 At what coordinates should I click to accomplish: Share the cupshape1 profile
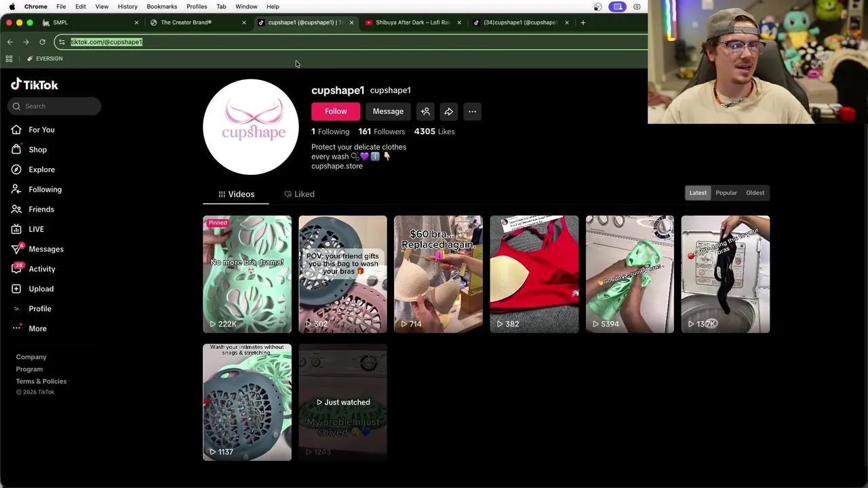448,111
